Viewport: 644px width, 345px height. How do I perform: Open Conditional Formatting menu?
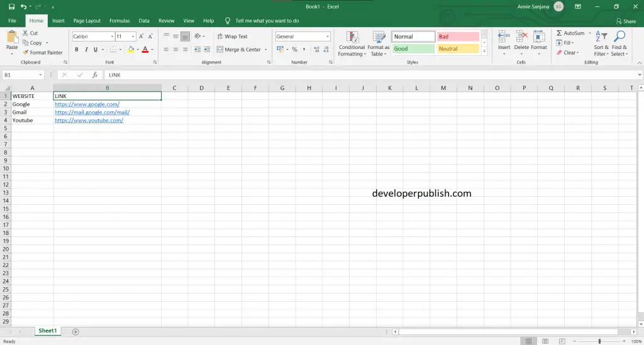[x=352, y=44]
